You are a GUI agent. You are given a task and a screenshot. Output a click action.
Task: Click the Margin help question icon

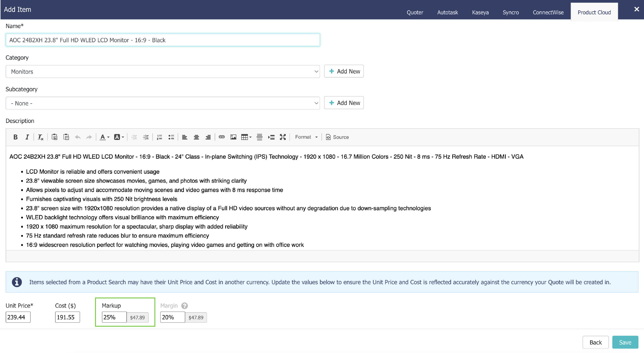pyautogui.click(x=185, y=306)
